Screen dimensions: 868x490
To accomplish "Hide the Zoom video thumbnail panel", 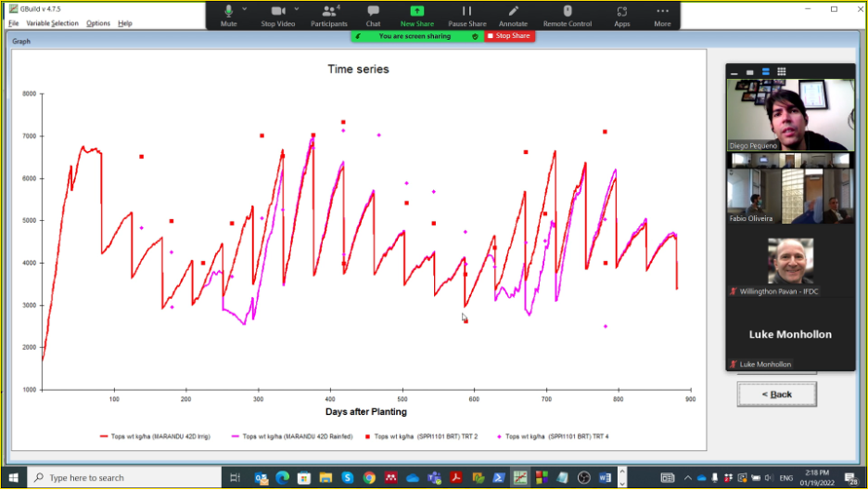I will (734, 72).
